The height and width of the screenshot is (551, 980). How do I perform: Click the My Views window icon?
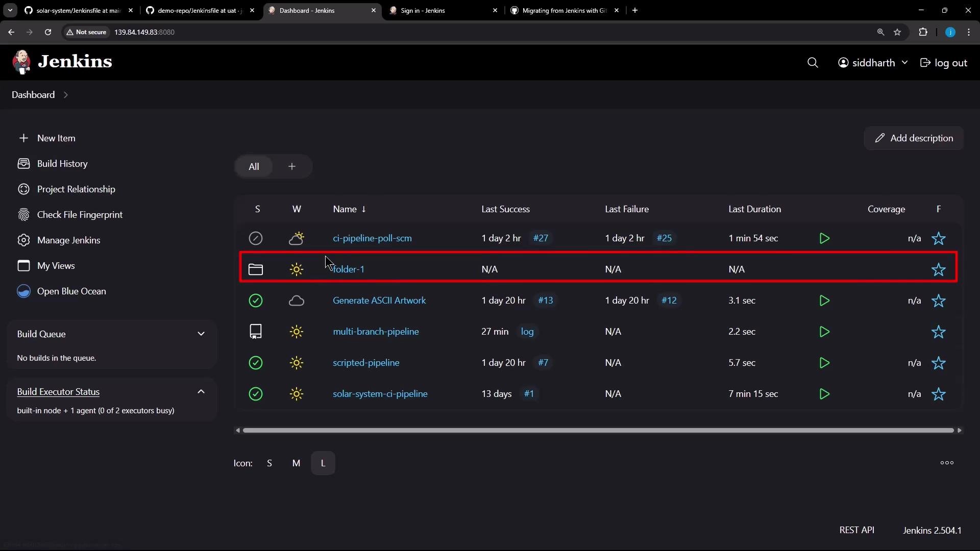pyautogui.click(x=23, y=266)
